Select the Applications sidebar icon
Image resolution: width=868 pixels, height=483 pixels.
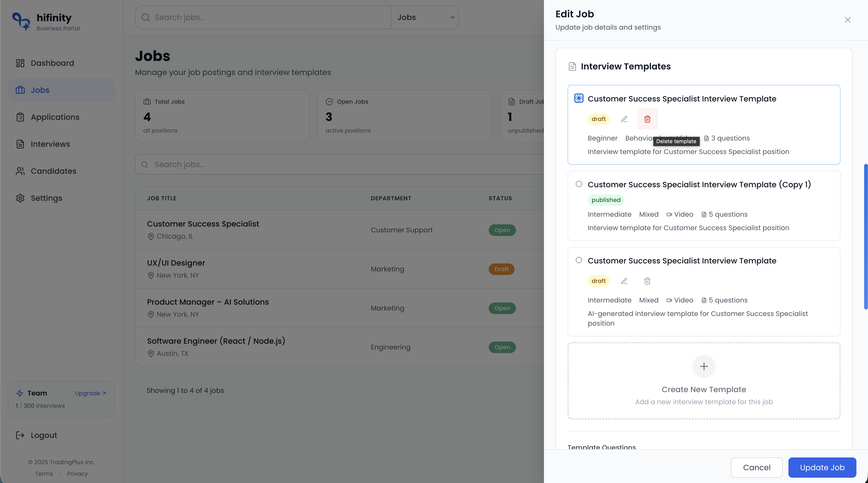click(x=20, y=117)
